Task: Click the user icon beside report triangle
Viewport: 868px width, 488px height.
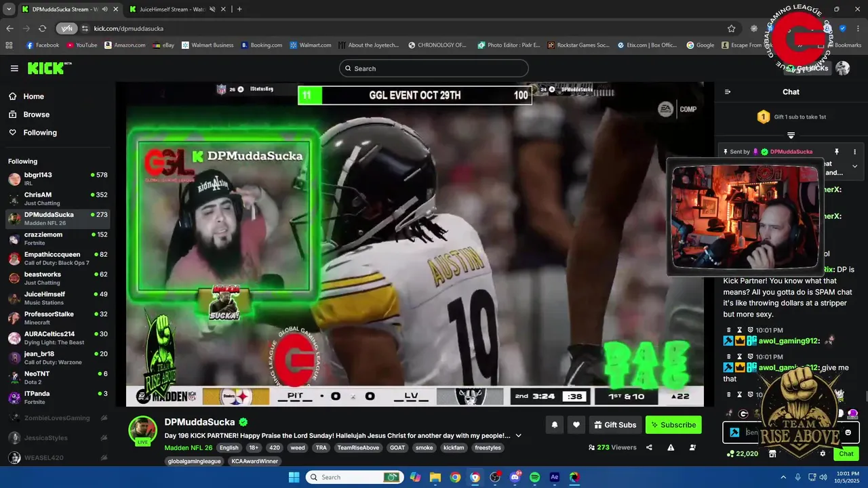Action: coord(692,447)
